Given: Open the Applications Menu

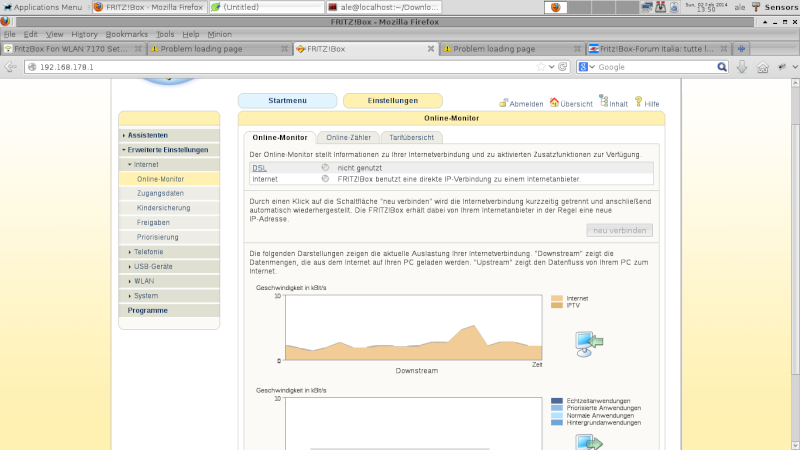Looking at the screenshot, I should point(43,7).
